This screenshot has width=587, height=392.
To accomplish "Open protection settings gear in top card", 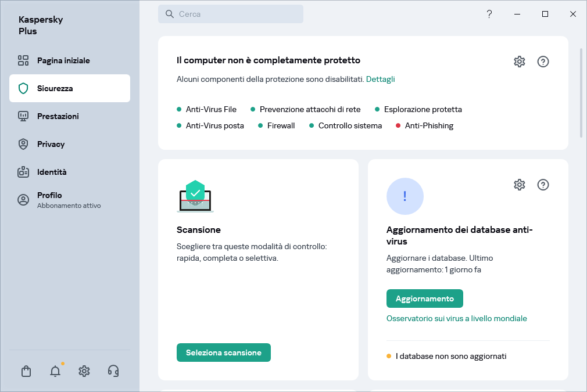I will pyautogui.click(x=520, y=62).
